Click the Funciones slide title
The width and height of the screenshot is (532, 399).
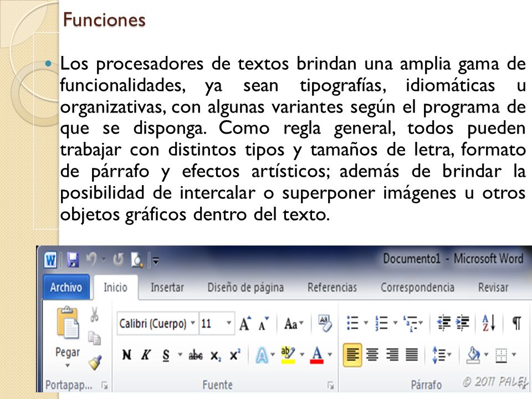tap(104, 19)
